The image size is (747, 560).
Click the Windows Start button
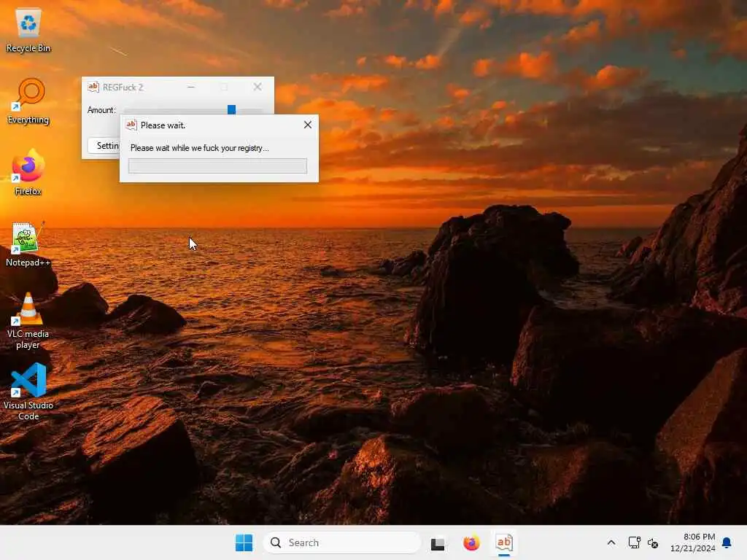tap(244, 542)
